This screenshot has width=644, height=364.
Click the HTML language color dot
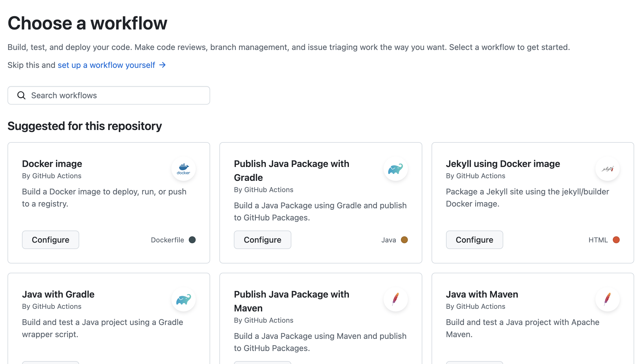tap(616, 240)
